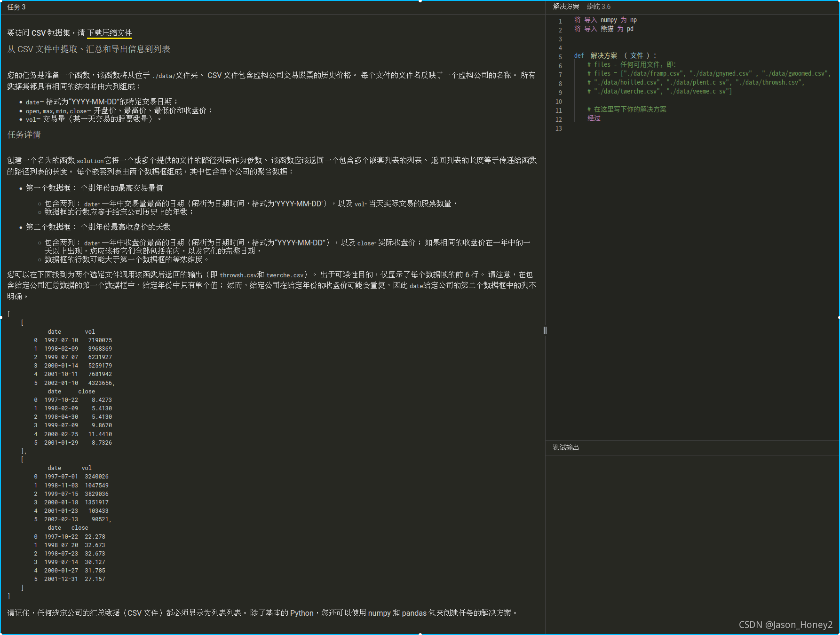The image size is (840, 635).
Task: Click the bullet 'vol- 交易量' description
Action: click(x=94, y=119)
